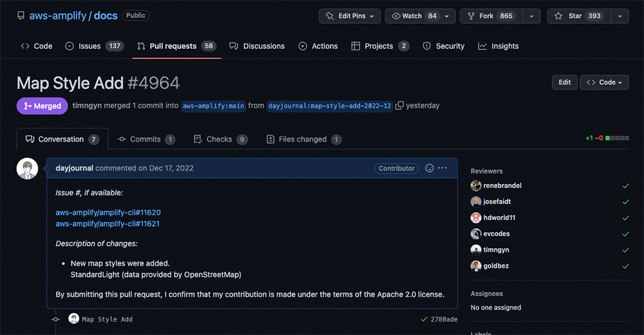Open the dayjournal:map-style-add-2022-12 branch link
This screenshot has height=335, width=644.
click(329, 106)
